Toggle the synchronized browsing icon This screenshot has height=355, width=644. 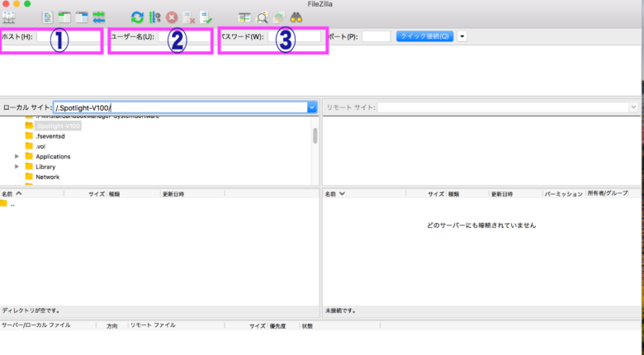click(279, 17)
